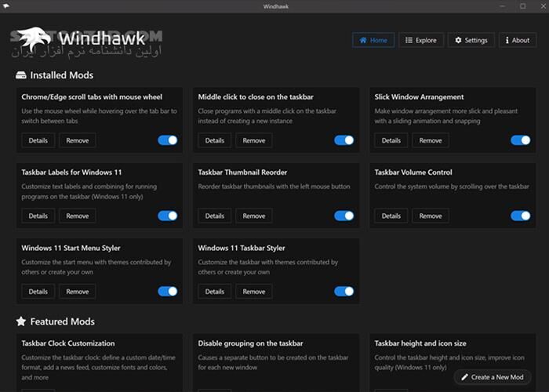The image size is (549, 392).
Task: Click 'Control the system volume by scrolling' description
Action: pyautogui.click(x=452, y=187)
